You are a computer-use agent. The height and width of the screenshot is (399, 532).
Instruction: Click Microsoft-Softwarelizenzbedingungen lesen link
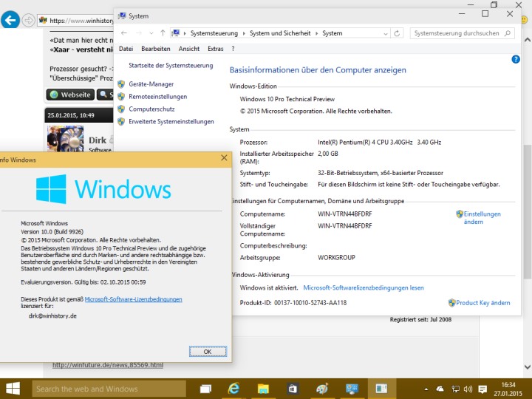(364, 287)
